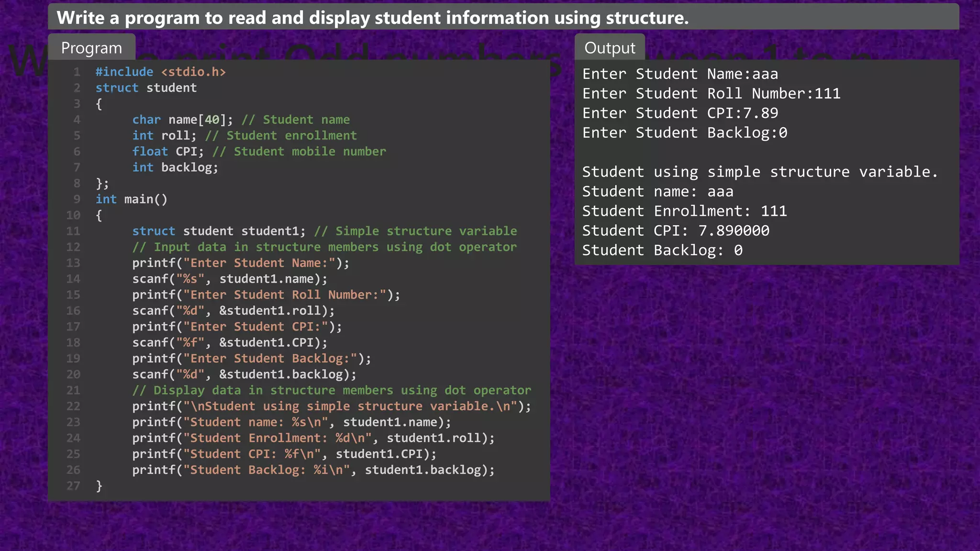Click scanf &student1.backlog line
Image resolution: width=980 pixels, height=551 pixels.
[245, 374]
